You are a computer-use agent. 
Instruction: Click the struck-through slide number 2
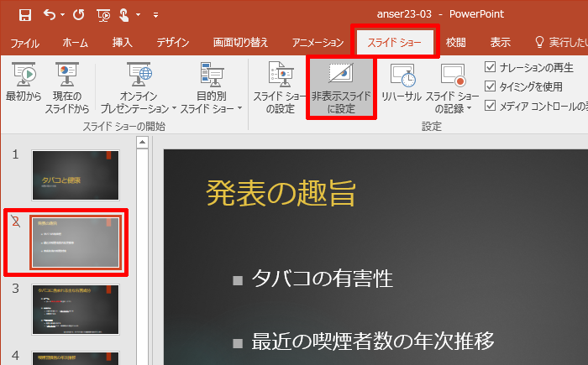(x=16, y=222)
